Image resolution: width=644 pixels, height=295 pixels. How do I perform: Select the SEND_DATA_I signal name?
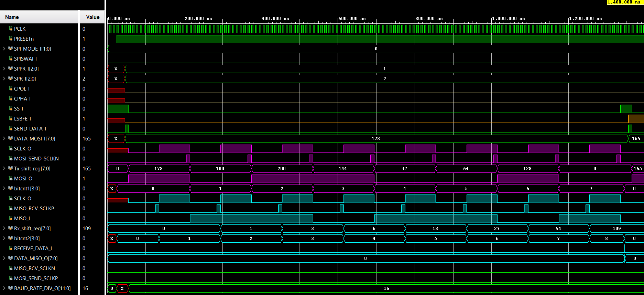[30, 129]
